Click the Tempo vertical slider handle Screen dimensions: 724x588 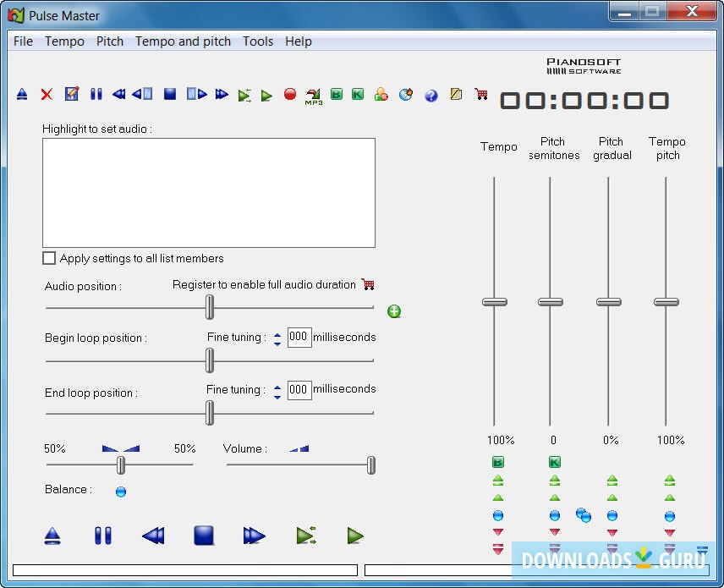coord(495,302)
